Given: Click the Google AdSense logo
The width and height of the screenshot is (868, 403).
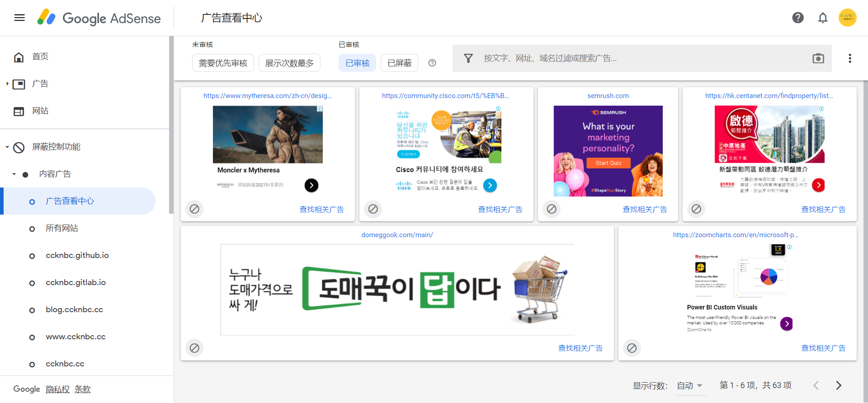Looking at the screenshot, I should click(x=99, y=18).
